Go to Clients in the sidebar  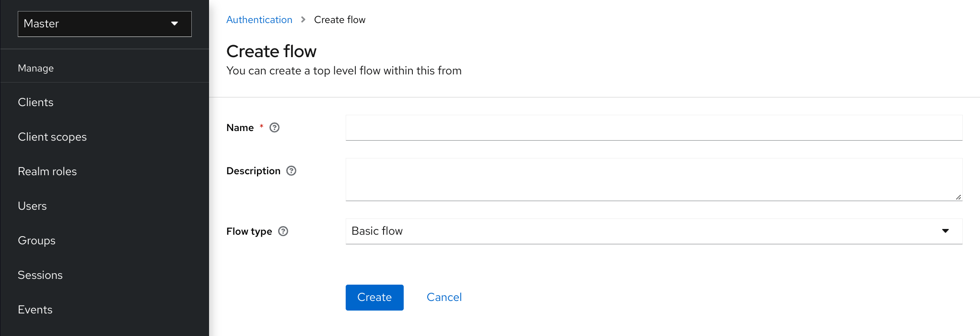pyautogui.click(x=35, y=102)
